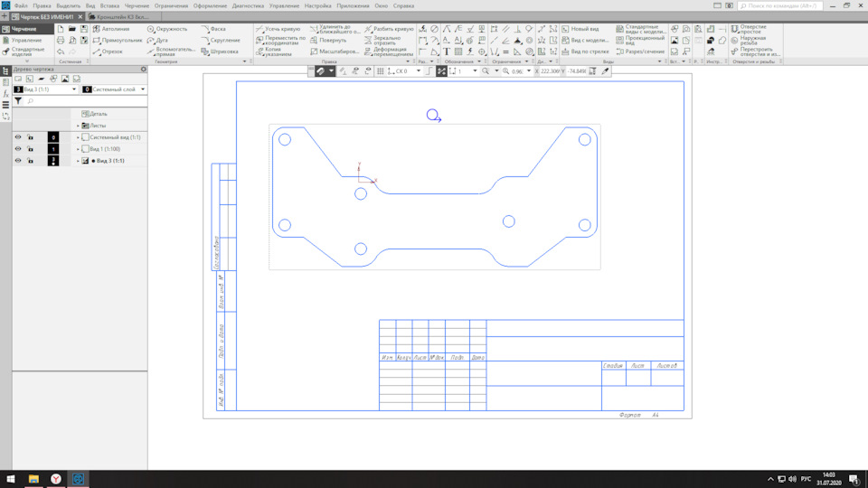The width and height of the screenshot is (868, 488).
Task: Select the Фаска chamfer tool
Action: pos(213,29)
